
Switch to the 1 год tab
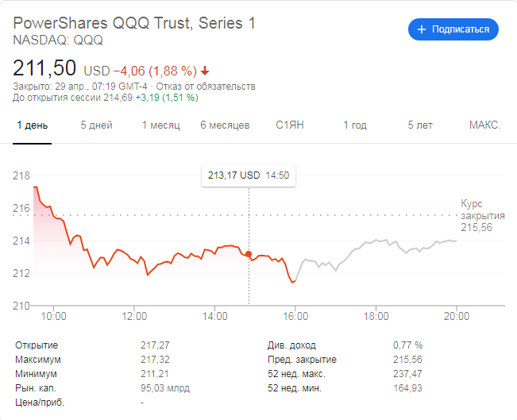355,125
